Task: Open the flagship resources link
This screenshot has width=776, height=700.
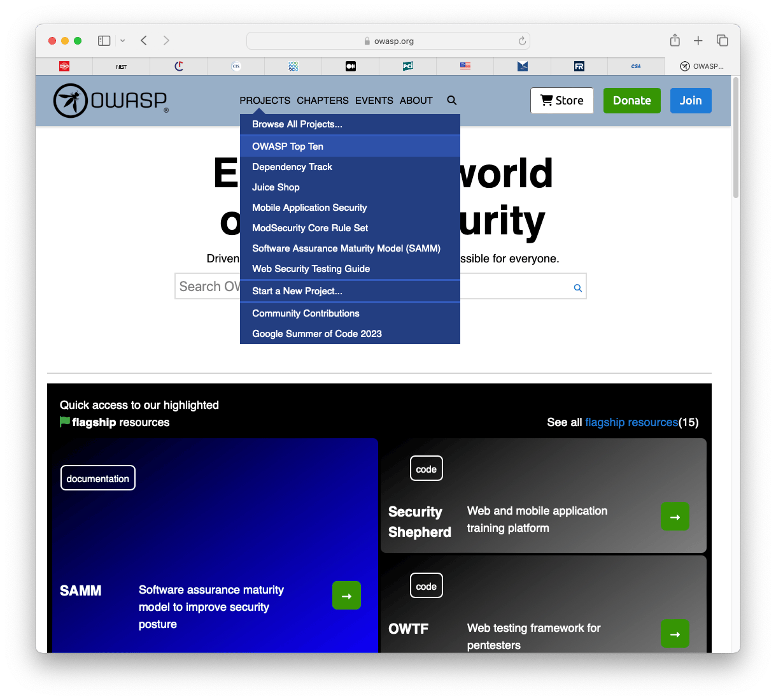Action: click(631, 422)
